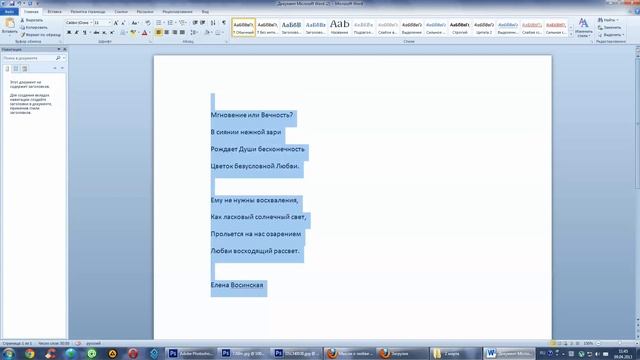Viewport: 640px width, 360px height.
Task: Open the Рецензирование ribbon tab
Action: (x=178, y=12)
